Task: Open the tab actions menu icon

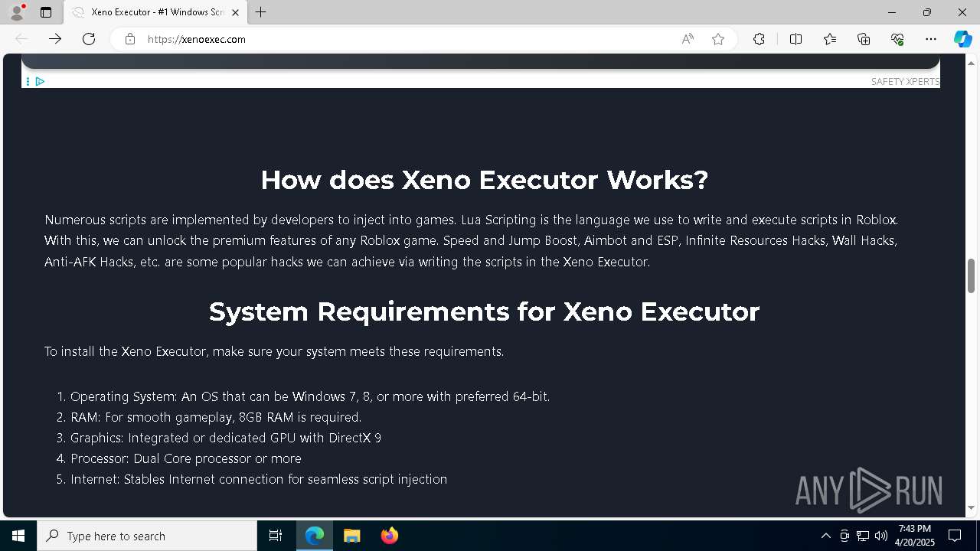Action: pos(46,12)
